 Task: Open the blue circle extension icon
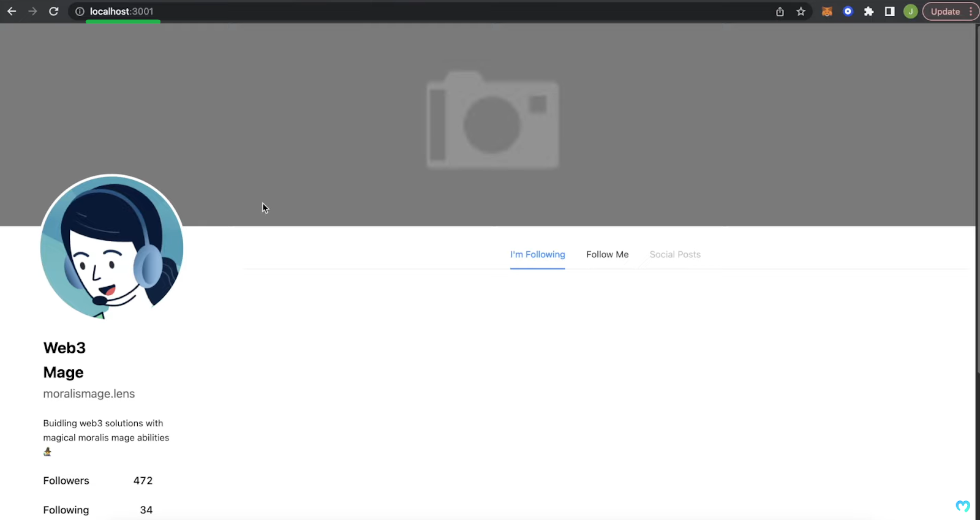pyautogui.click(x=848, y=11)
